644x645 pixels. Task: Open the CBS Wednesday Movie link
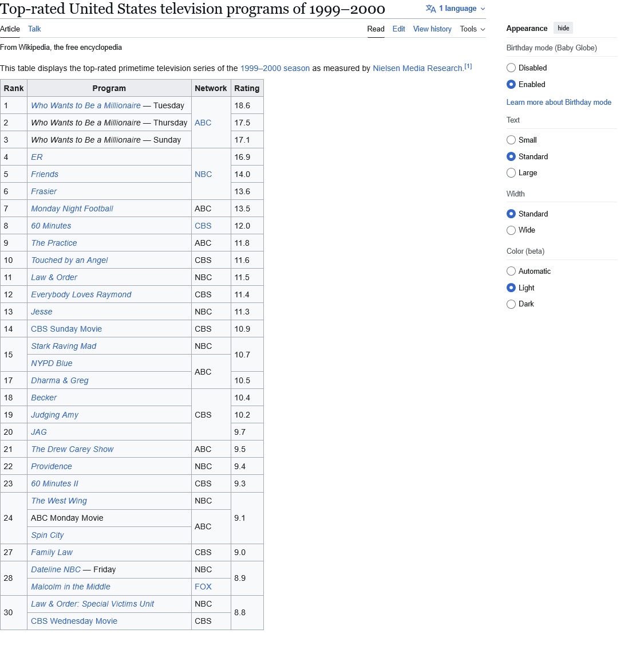coord(74,622)
